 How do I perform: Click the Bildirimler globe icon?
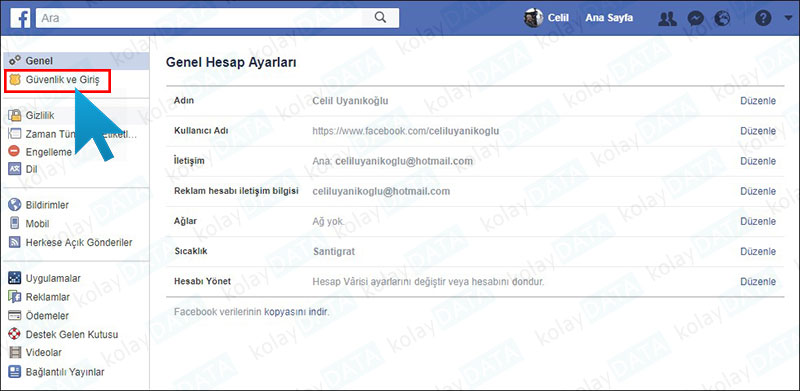pos(15,205)
